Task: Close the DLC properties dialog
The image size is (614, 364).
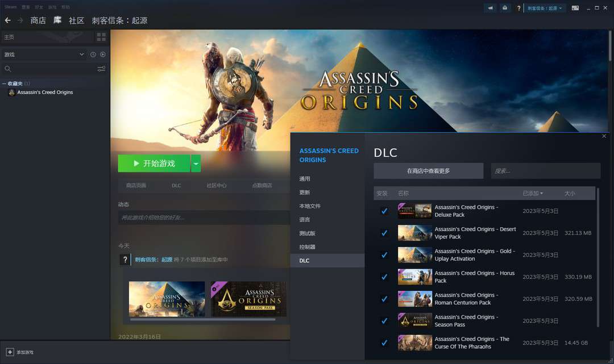Action: click(604, 136)
